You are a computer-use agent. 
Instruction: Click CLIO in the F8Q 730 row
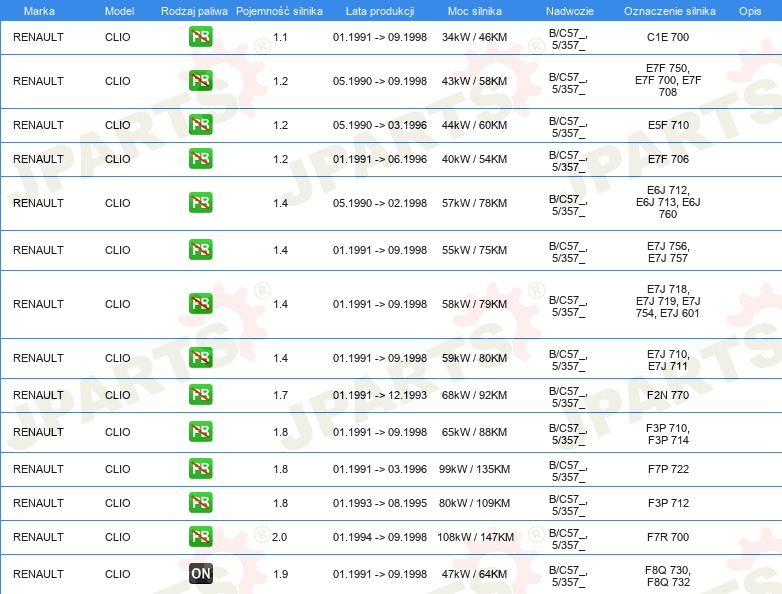[x=118, y=574]
